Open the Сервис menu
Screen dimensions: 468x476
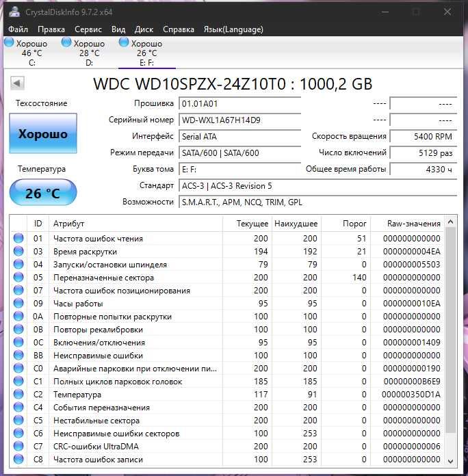88,29
